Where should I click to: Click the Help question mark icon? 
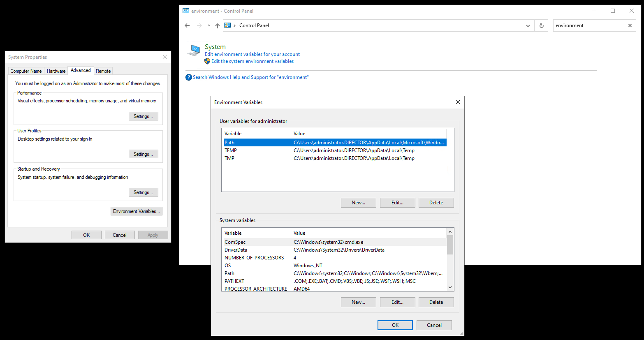click(x=188, y=77)
